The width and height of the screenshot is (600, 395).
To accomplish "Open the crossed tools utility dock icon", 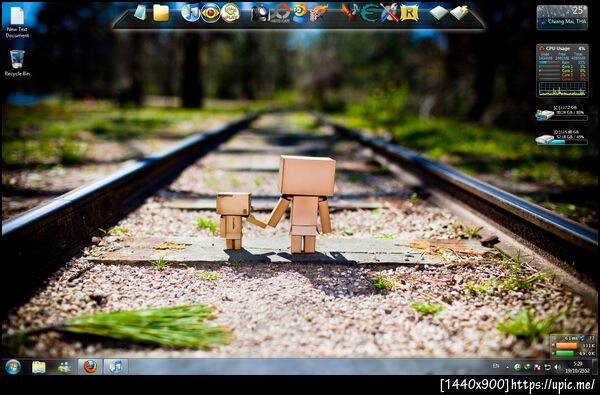I will (x=389, y=13).
